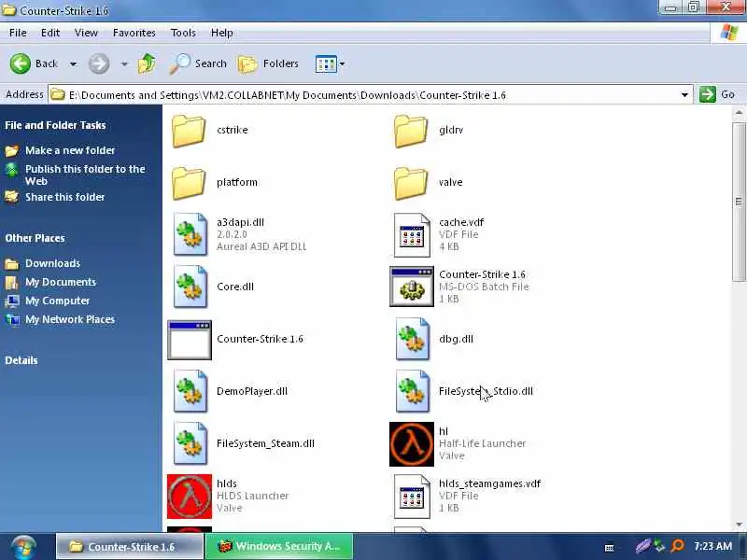This screenshot has width=747, height=560.
Task: Click the Forward arrow icon
Action: point(99,63)
